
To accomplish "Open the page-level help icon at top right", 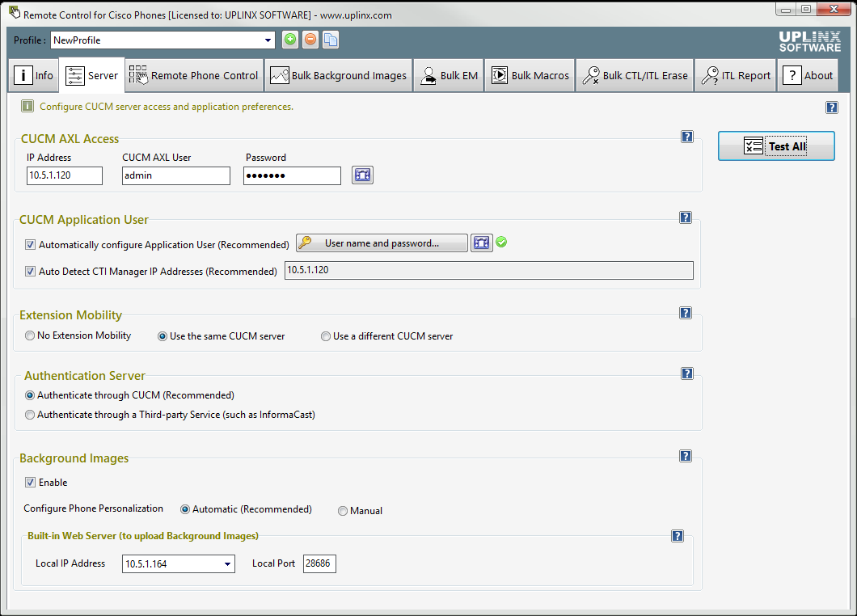I will 832,108.
